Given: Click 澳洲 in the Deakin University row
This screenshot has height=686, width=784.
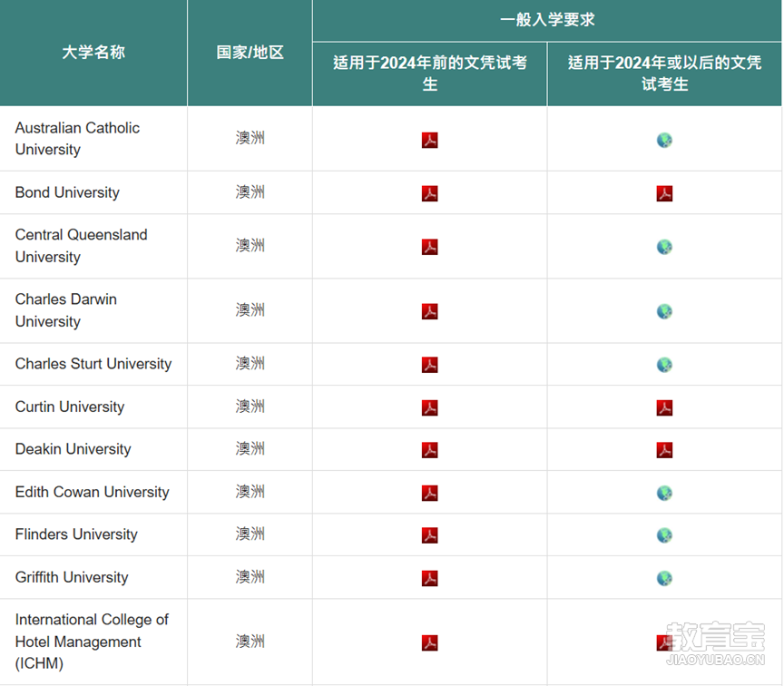Looking at the screenshot, I should point(250,448).
